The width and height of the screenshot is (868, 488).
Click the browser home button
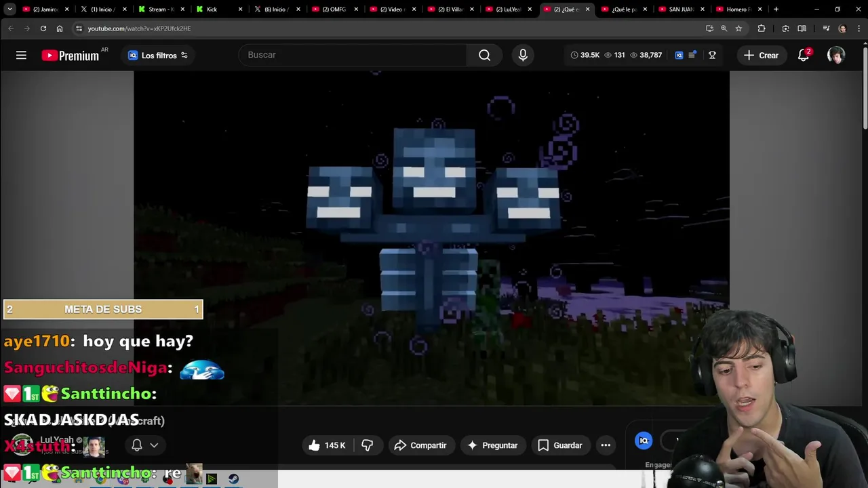click(60, 28)
